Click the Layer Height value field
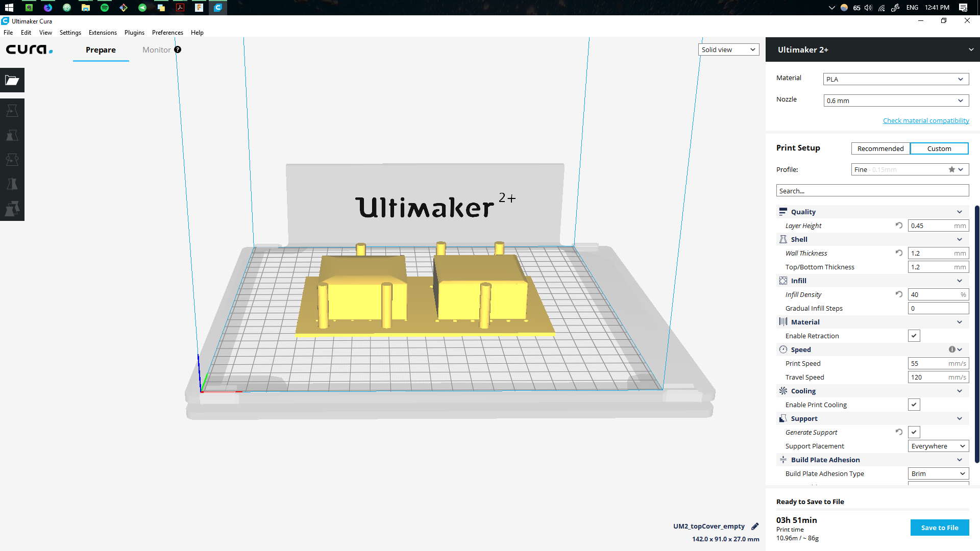980x551 pixels. click(938, 226)
